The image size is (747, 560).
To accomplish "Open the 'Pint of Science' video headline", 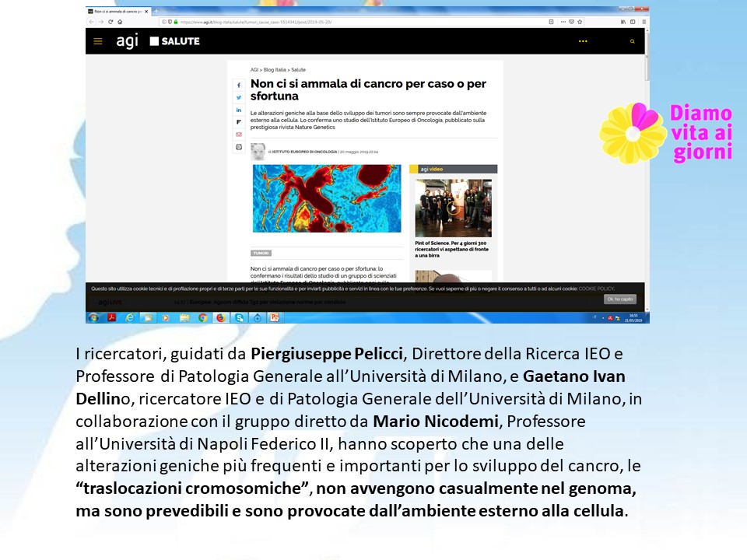I will pos(451,249).
